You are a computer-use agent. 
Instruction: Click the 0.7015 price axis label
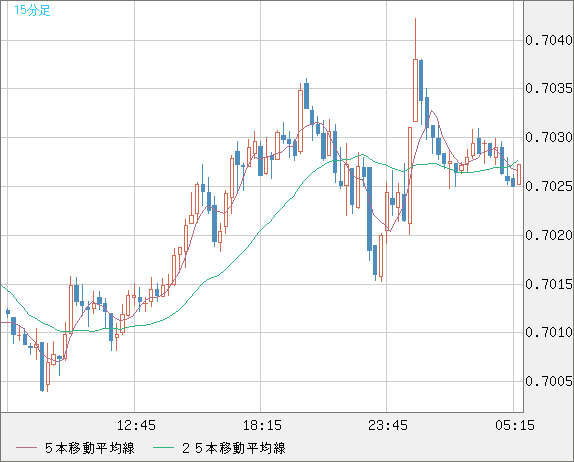(x=549, y=284)
